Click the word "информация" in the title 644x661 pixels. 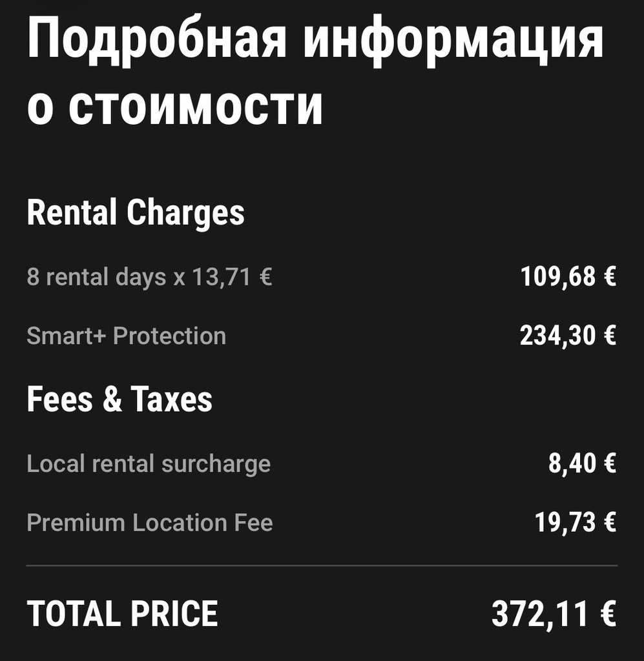click(x=453, y=40)
